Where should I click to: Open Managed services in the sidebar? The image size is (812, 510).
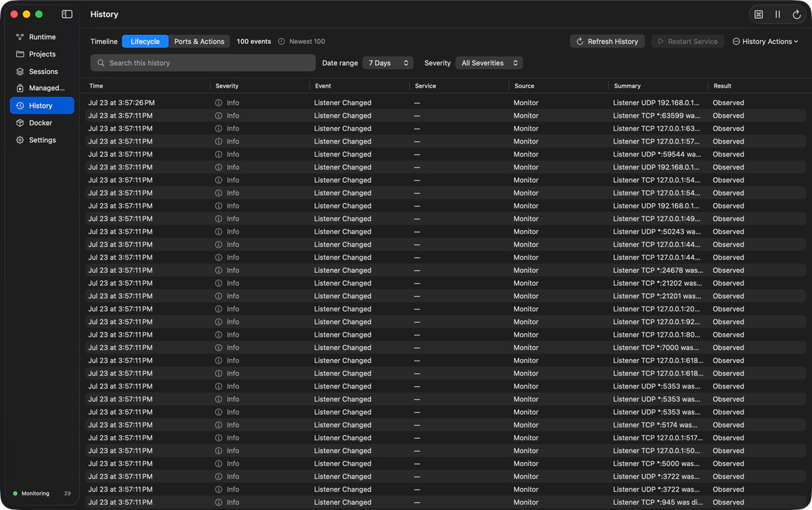point(42,88)
